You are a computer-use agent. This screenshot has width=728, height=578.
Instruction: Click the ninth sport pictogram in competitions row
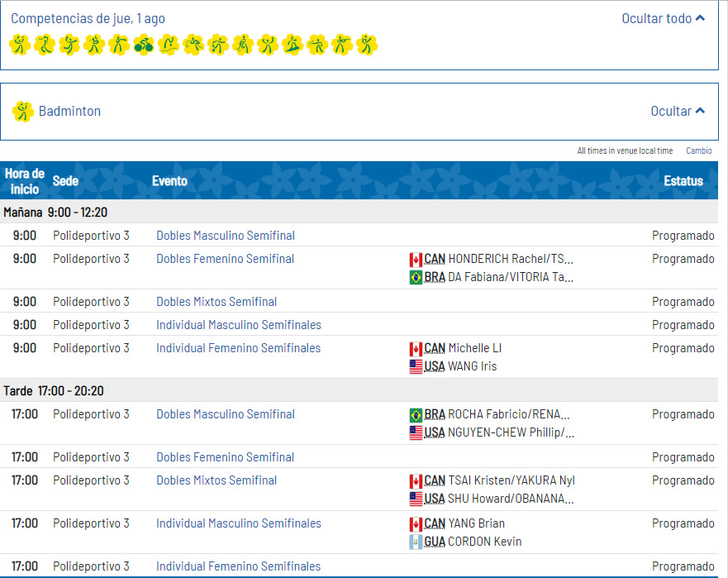click(218, 45)
